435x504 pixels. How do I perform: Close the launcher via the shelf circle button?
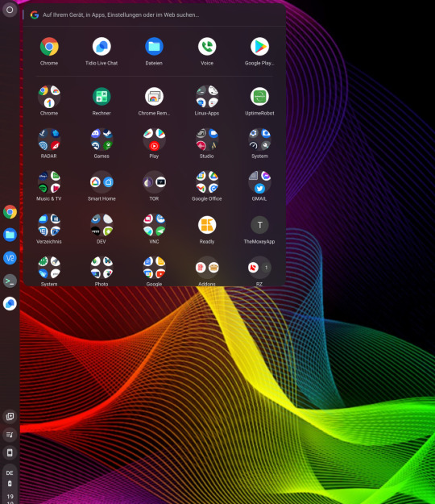click(10, 10)
